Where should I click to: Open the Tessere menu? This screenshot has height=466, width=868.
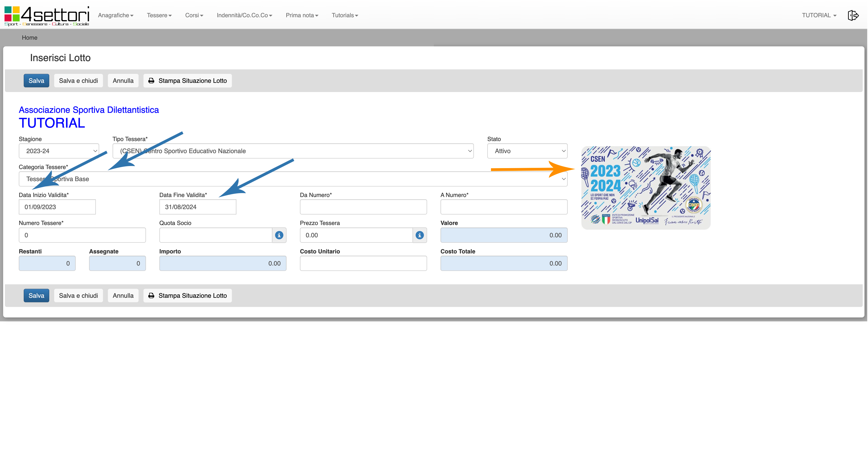click(159, 15)
